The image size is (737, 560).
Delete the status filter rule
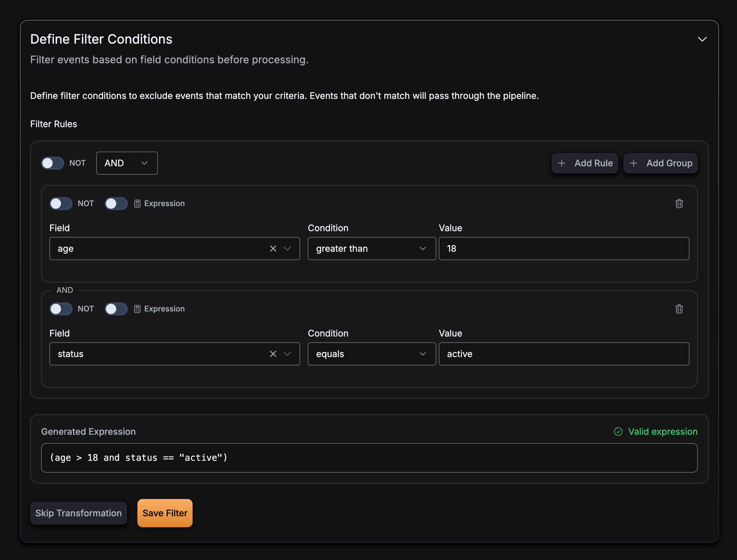(x=679, y=309)
